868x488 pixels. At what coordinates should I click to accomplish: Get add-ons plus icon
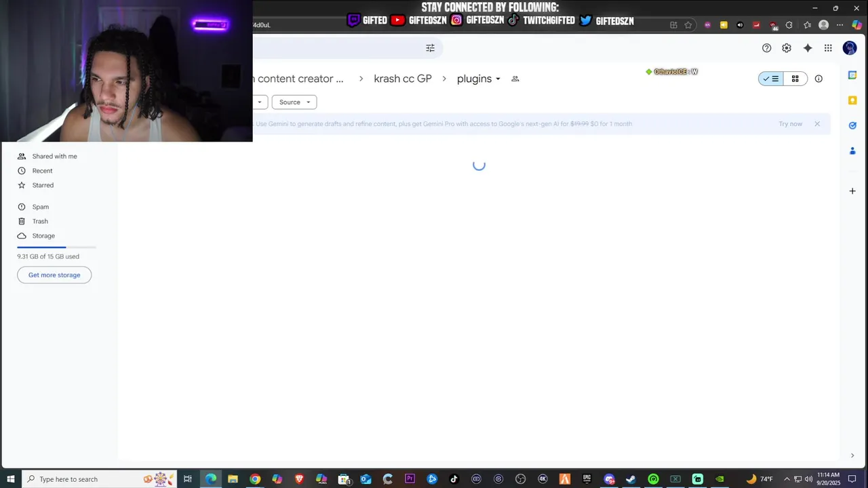tap(852, 191)
